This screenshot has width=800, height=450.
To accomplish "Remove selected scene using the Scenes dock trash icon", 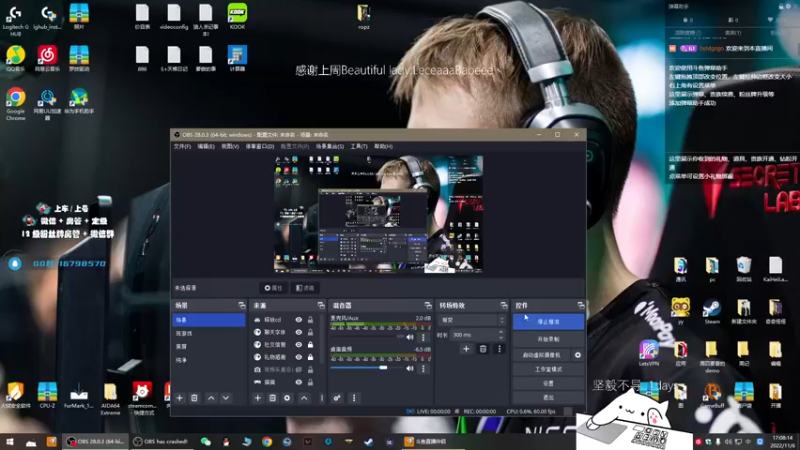I will coord(194,398).
